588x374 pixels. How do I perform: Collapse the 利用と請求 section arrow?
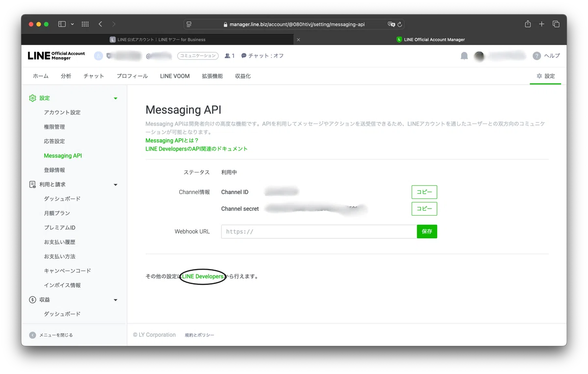tap(116, 185)
